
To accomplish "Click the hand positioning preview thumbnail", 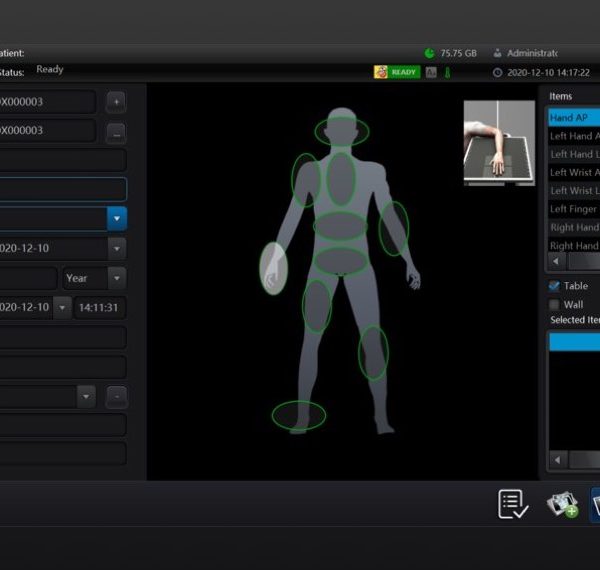I will tap(499, 142).
